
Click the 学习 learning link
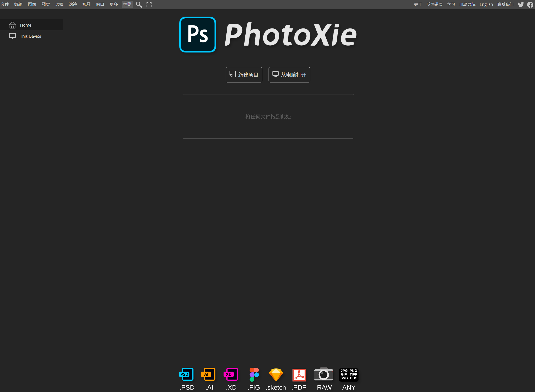451,5
